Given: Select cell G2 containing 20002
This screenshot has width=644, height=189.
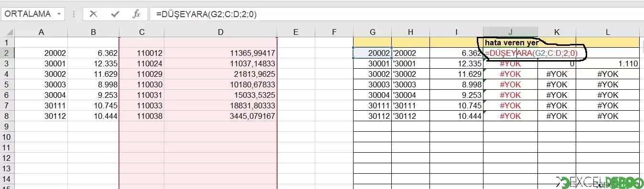Looking at the screenshot, I should (x=373, y=53).
